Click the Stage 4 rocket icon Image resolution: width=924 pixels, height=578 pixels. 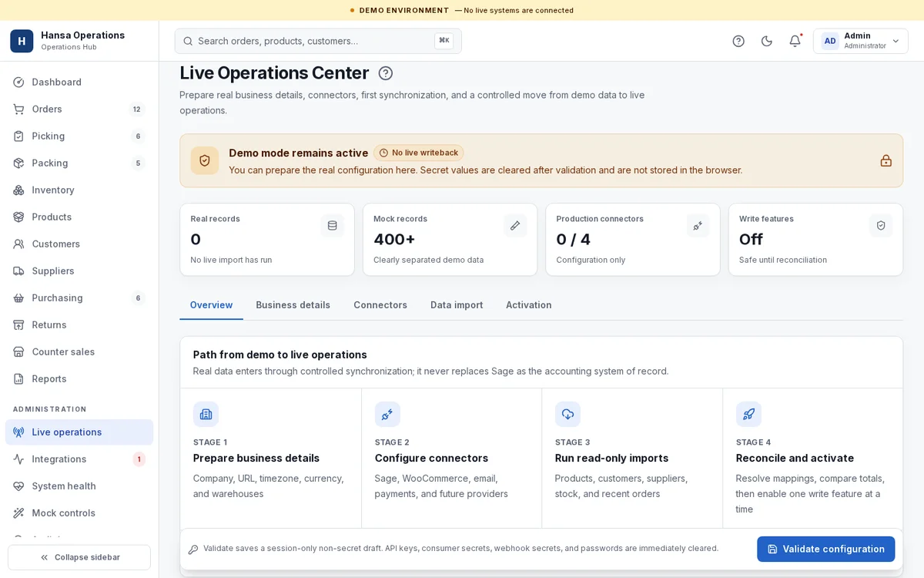pos(748,414)
